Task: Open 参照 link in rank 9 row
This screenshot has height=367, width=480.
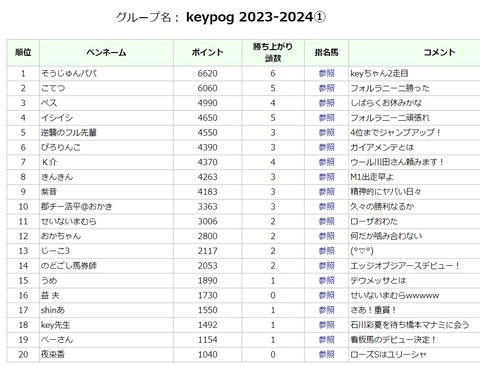Action: [326, 192]
